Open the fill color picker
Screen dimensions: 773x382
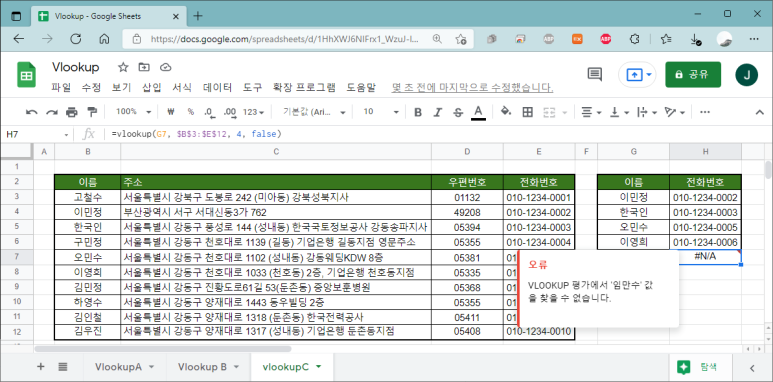pos(506,112)
